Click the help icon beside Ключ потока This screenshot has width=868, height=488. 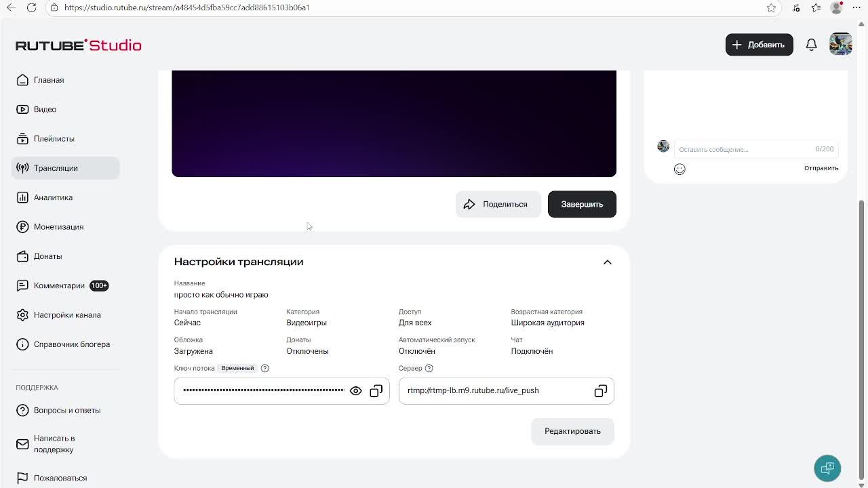point(265,368)
